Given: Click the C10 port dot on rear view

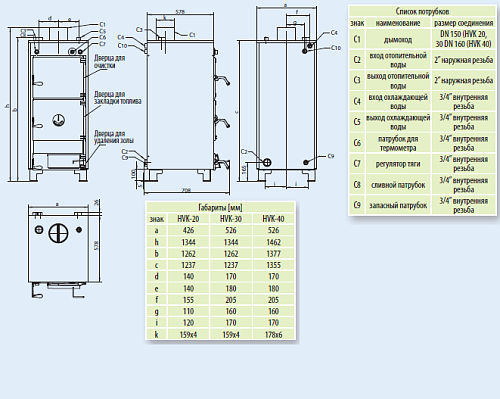Looking at the screenshot, I should click(305, 51).
